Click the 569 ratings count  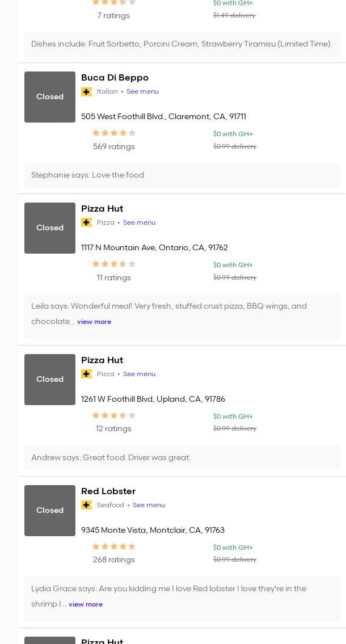[114, 146]
